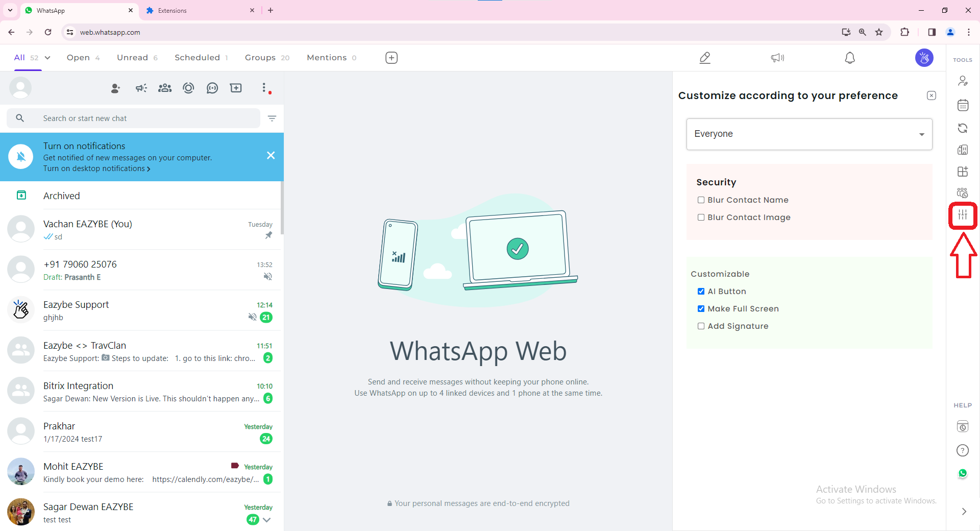
Task: Expand the All tab chevron dropdown
Action: pos(47,58)
